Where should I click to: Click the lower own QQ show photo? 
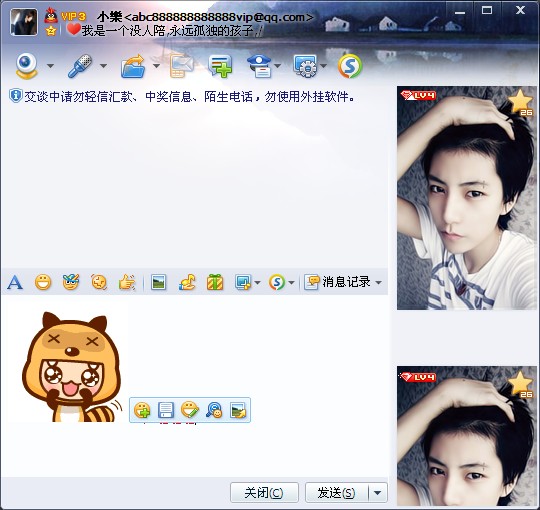467,436
